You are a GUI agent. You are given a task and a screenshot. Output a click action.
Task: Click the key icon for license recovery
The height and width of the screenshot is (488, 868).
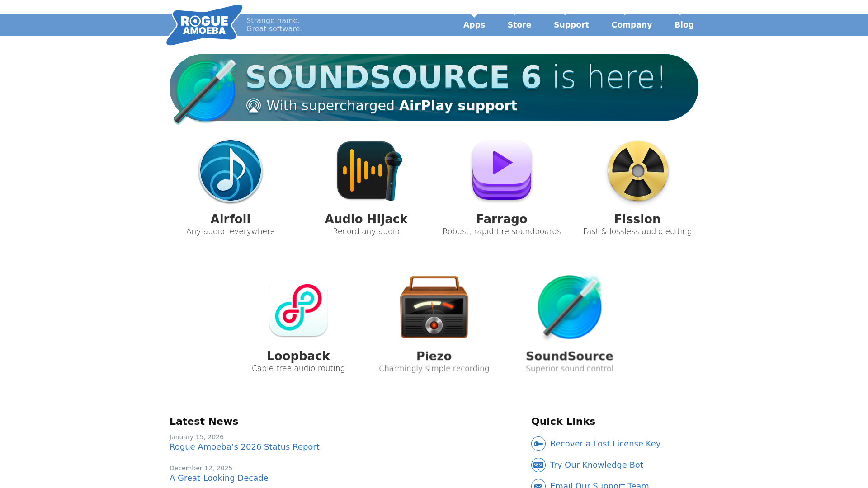click(538, 444)
